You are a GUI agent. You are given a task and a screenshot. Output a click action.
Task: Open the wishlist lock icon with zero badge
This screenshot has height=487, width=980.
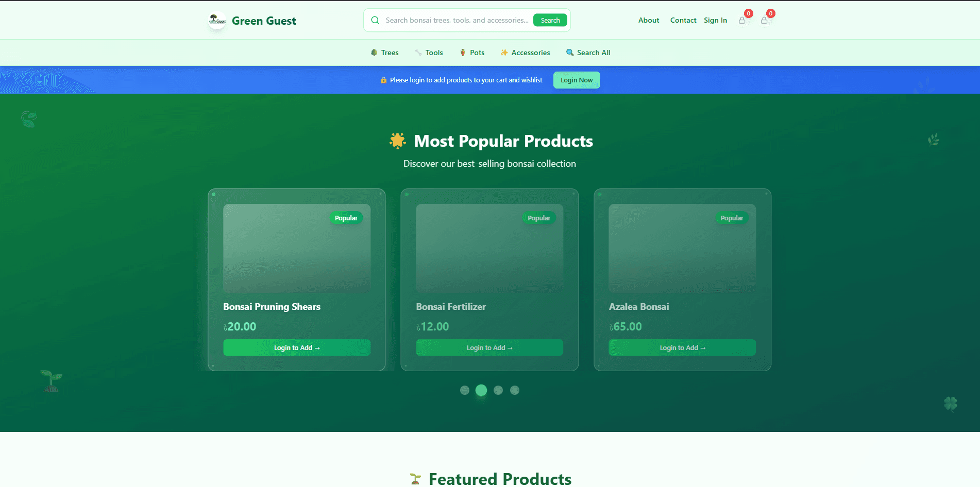coord(742,20)
